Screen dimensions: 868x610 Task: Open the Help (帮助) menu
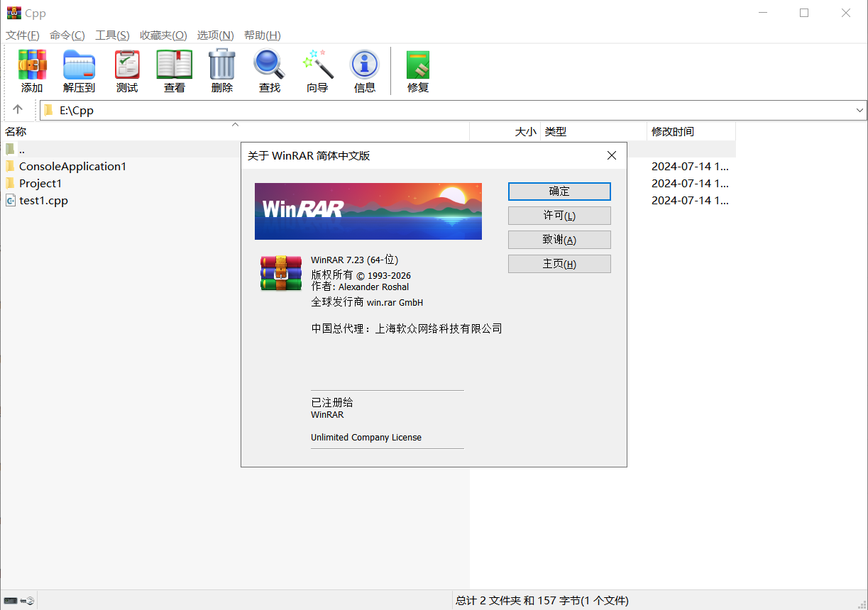point(263,35)
